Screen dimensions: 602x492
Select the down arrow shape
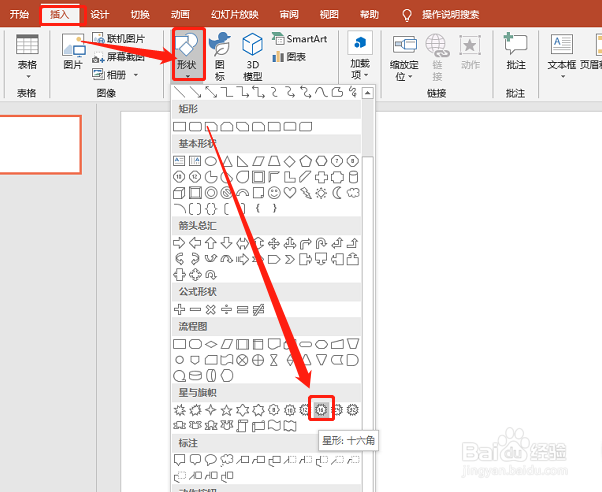tap(227, 243)
